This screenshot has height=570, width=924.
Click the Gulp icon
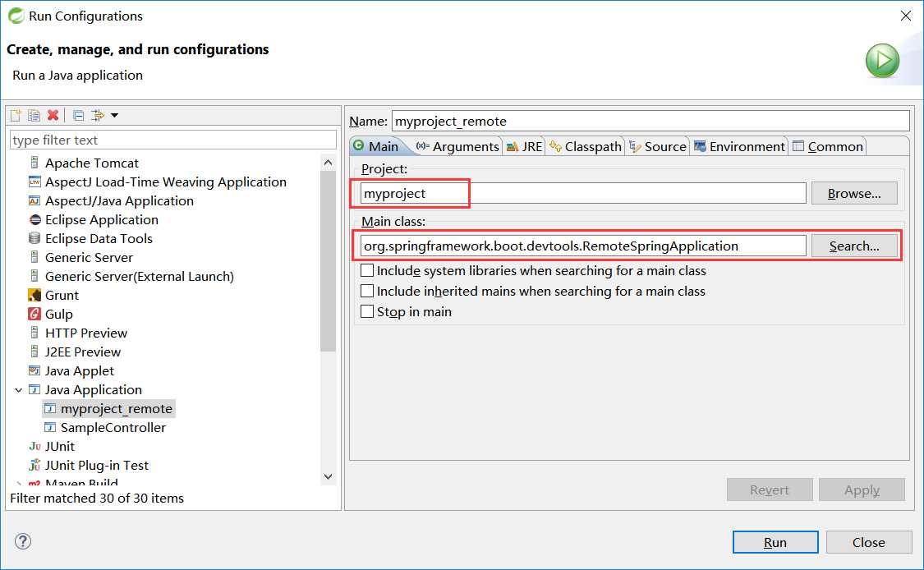pyautogui.click(x=34, y=315)
